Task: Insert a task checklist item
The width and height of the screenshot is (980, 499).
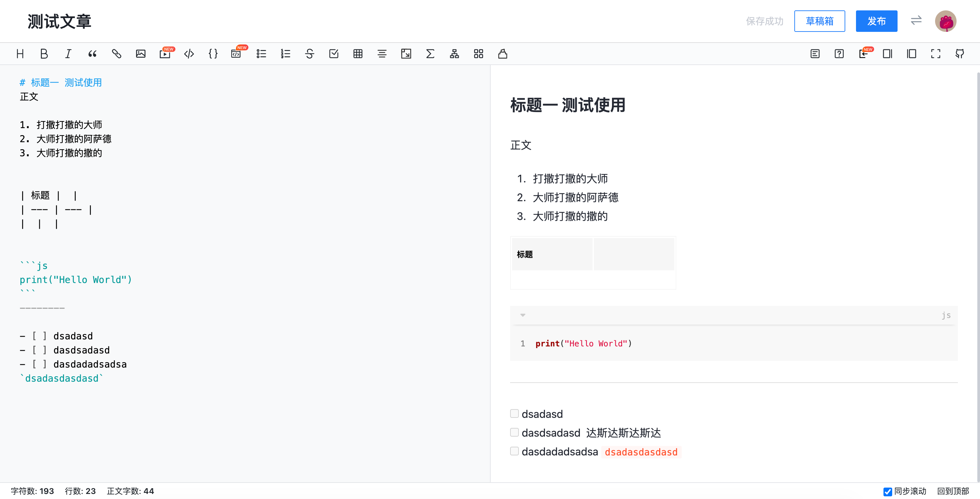Action: tap(333, 54)
